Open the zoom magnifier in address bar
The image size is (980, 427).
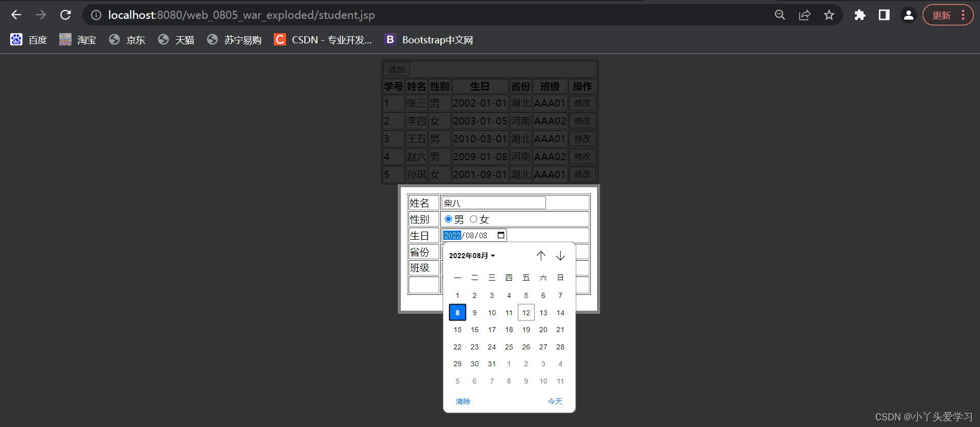[780, 15]
